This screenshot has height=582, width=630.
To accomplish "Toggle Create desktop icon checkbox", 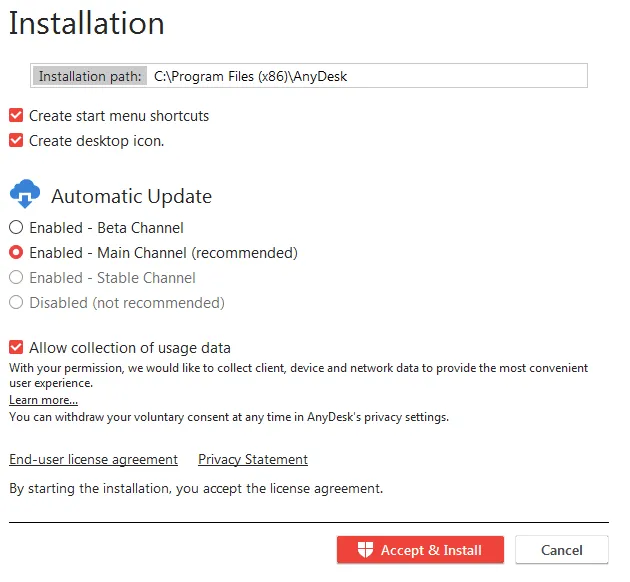I will click(16, 141).
